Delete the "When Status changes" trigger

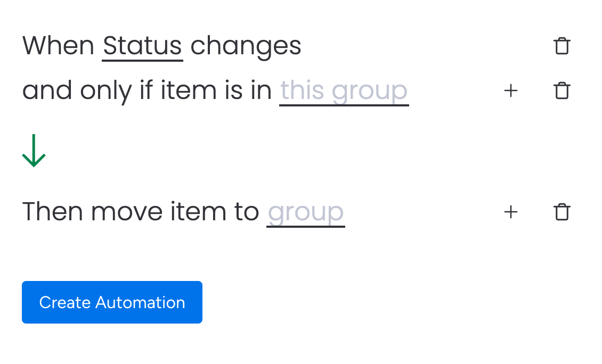(562, 46)
